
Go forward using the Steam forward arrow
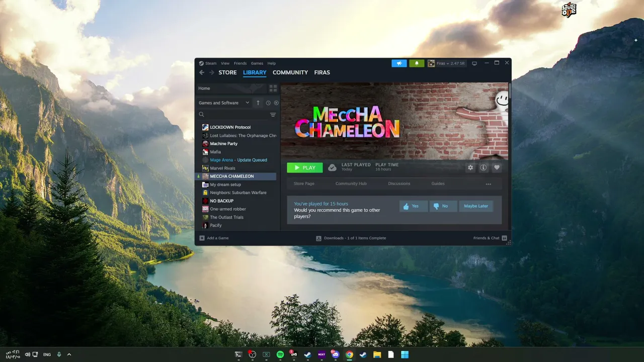[212, 72]
